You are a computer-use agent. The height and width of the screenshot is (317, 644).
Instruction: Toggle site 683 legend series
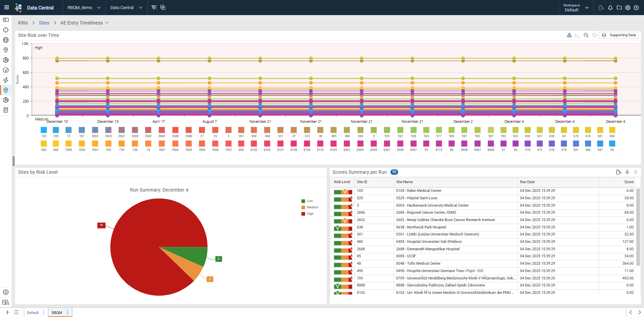612,130
